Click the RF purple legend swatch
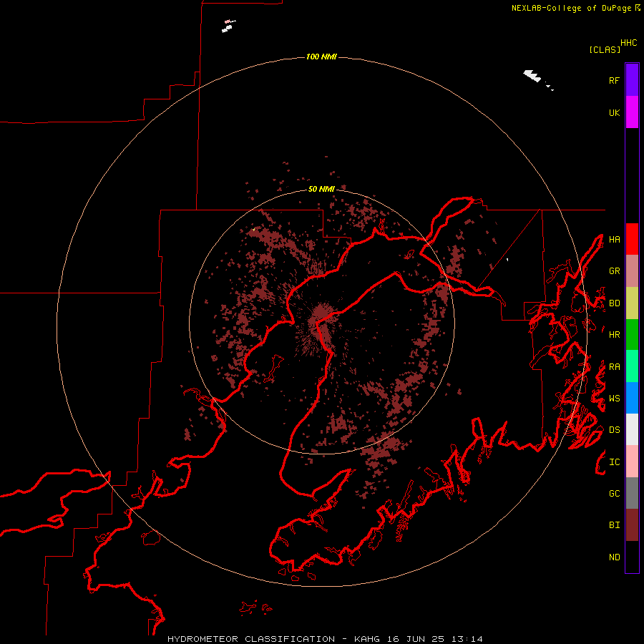Screen dimensions: 644x644 pos(632,80)
